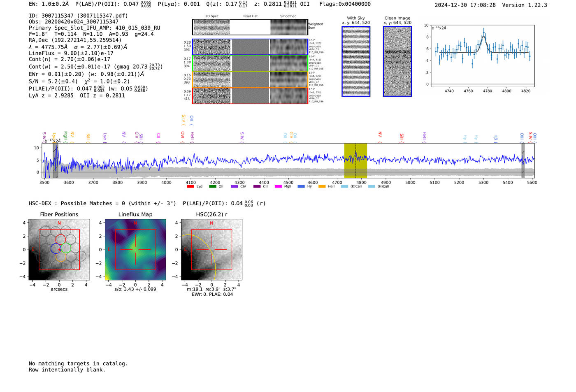
Task: Click 'Row intentionally blank.' text
Action: click(67, 370)
